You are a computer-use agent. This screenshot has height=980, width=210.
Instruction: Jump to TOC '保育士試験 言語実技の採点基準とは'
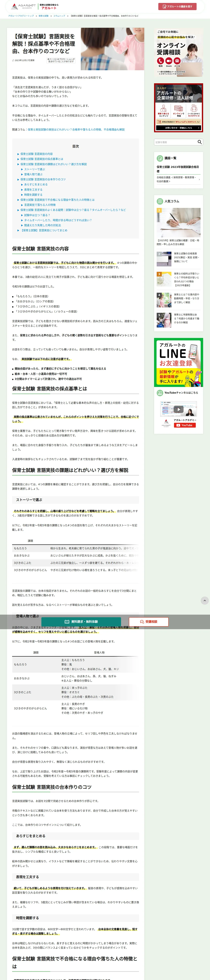pyautogui.click(x=42, y=159)
